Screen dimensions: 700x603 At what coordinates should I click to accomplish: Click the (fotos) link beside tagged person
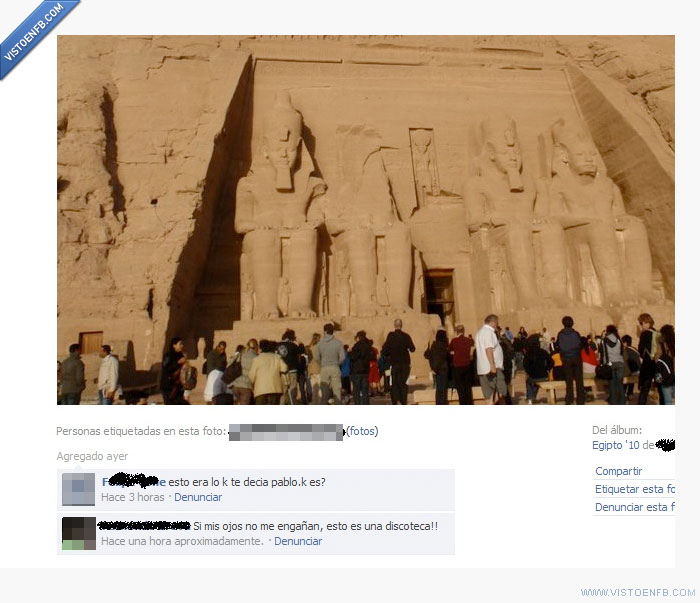point(362,431)
